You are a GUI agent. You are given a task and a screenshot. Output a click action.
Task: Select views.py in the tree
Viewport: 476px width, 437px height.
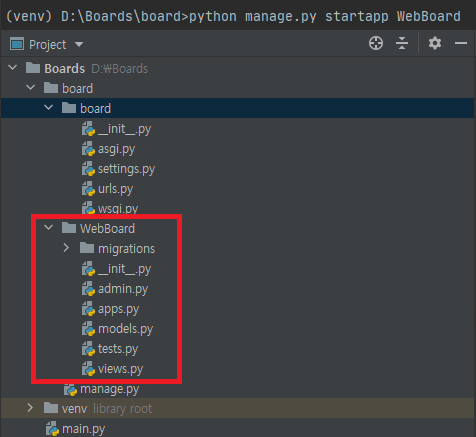120,369
